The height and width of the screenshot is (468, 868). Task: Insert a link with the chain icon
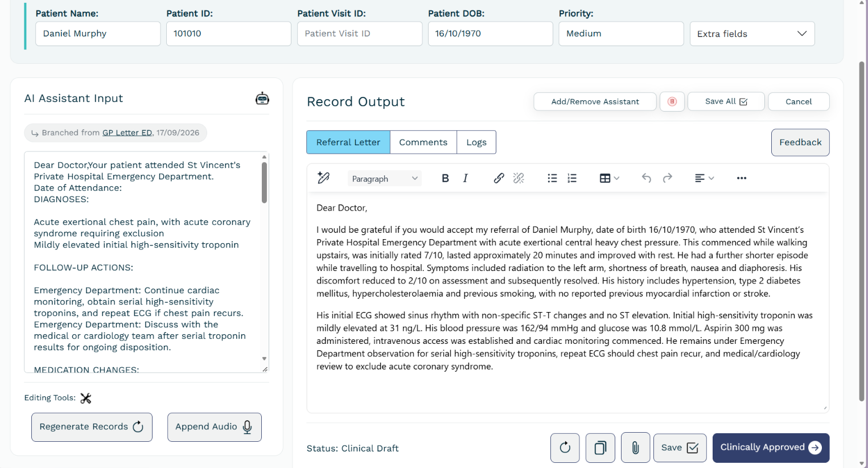click(499, 178)
